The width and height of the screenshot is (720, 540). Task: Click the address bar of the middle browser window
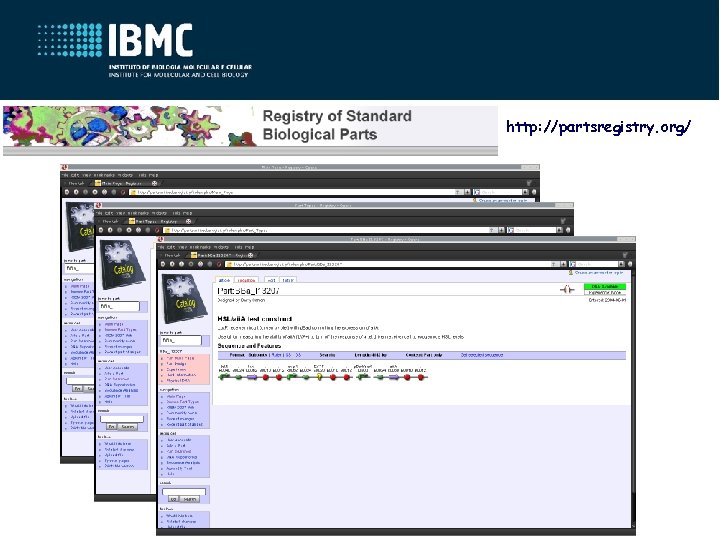click(x=332, y=230)
